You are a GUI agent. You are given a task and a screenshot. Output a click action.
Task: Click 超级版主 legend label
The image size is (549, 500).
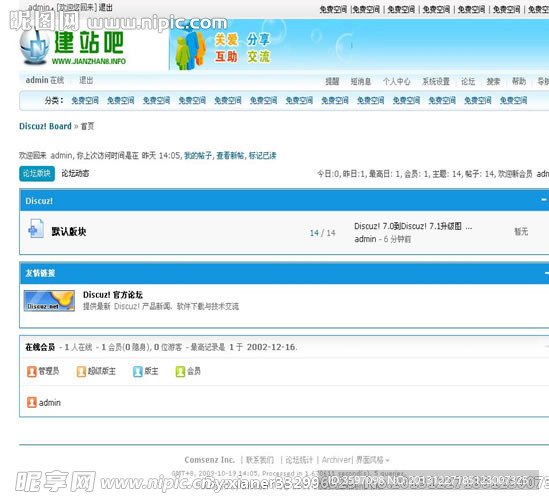(102, 371)
